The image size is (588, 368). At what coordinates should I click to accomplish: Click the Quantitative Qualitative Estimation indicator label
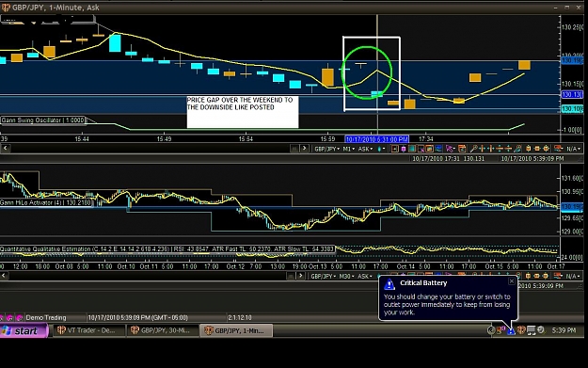click(x=167, y=248)
